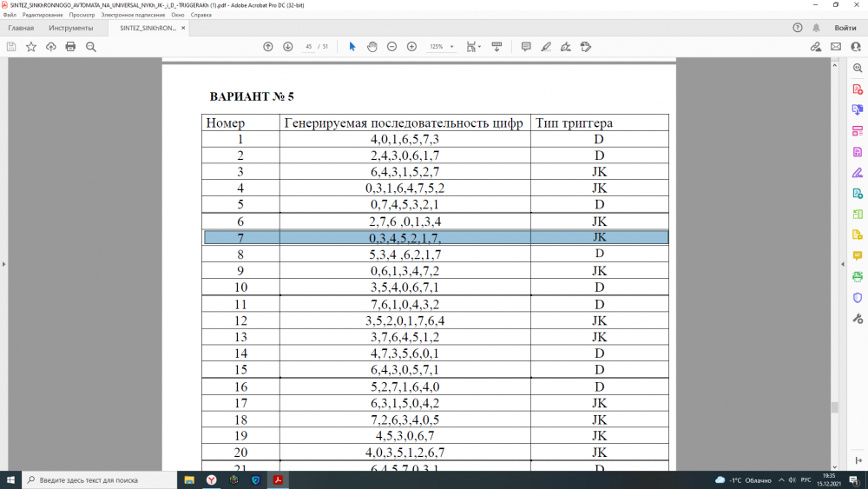The height and width of the screenshot is (489, 868).
Task: Open the zoom level 125% dropdown
Action: point(441,47)
